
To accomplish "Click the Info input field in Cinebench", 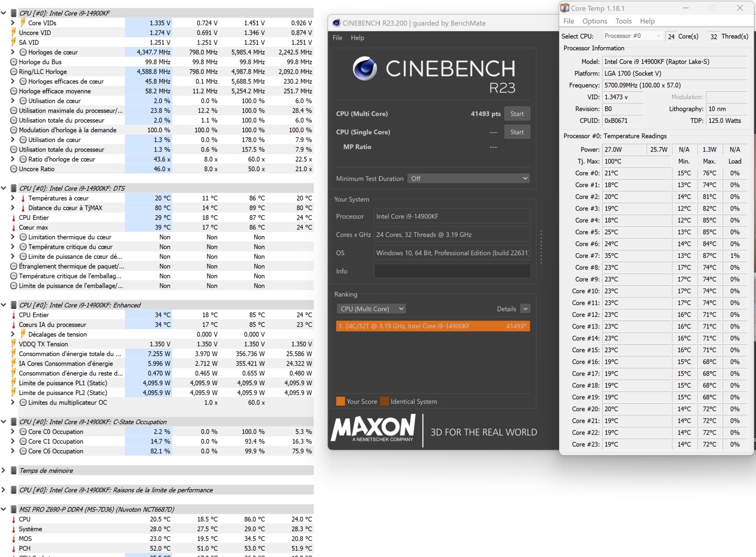I will pos(452,271).
